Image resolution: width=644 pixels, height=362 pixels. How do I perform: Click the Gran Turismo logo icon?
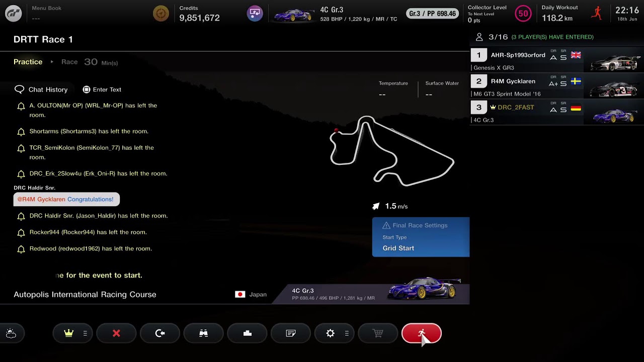pos(14,14)
